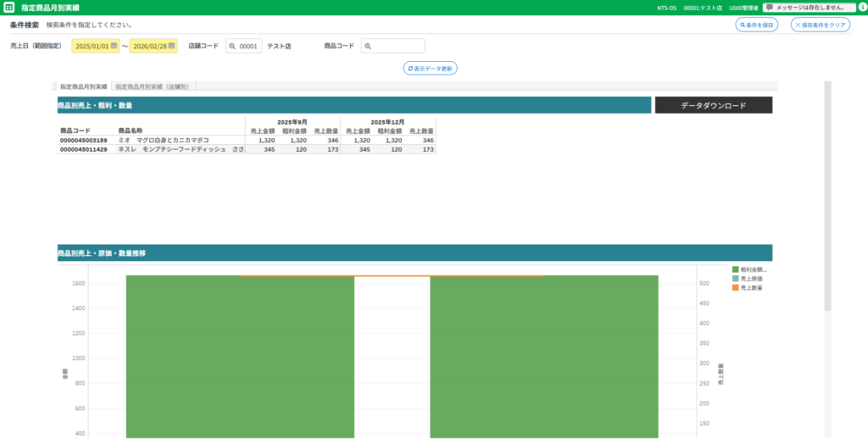Select the 指定商品月別実績 tab

83,86
